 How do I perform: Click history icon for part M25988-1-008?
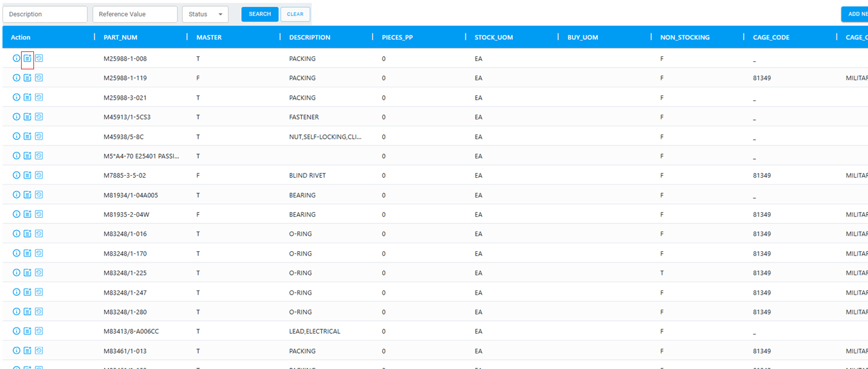[39, 58]
